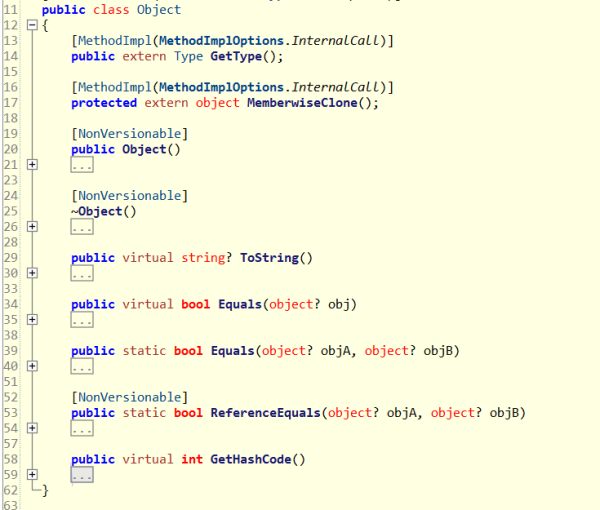Click the collapsed ellipsis under ~Object()
The height and width of the screenshot is (510, 600).
[x=82, y=227]
